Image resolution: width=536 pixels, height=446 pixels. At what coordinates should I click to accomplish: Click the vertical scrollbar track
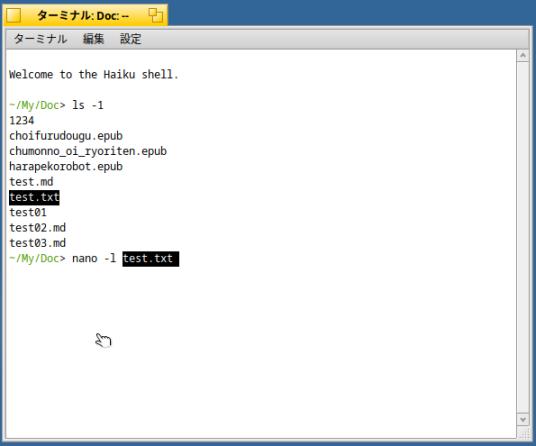[523, 237]
